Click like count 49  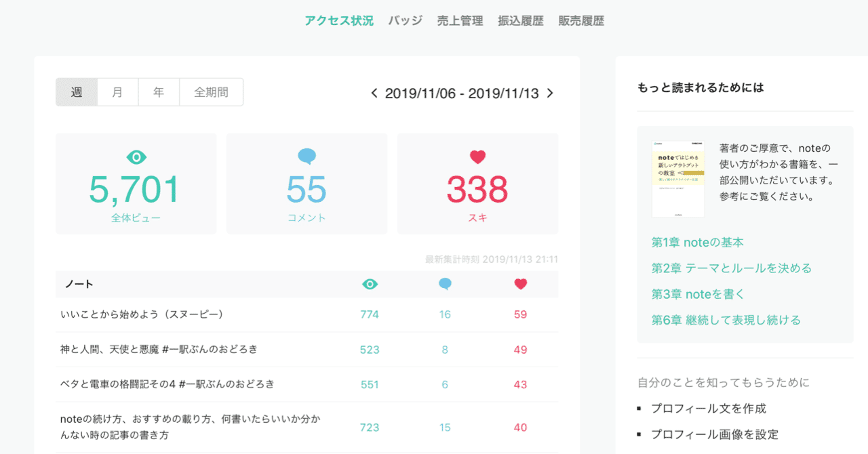(x=520, y=350)
